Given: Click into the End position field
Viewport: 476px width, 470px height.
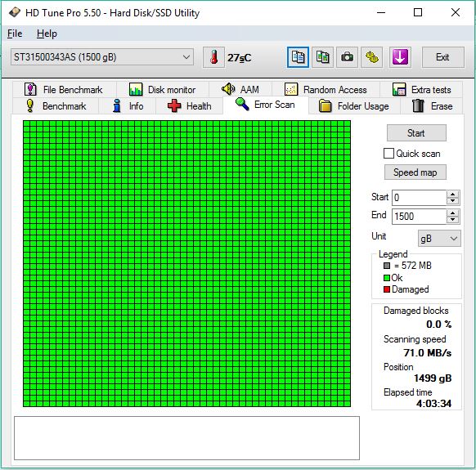Looking at the screenshot, I should coord(419,217).
